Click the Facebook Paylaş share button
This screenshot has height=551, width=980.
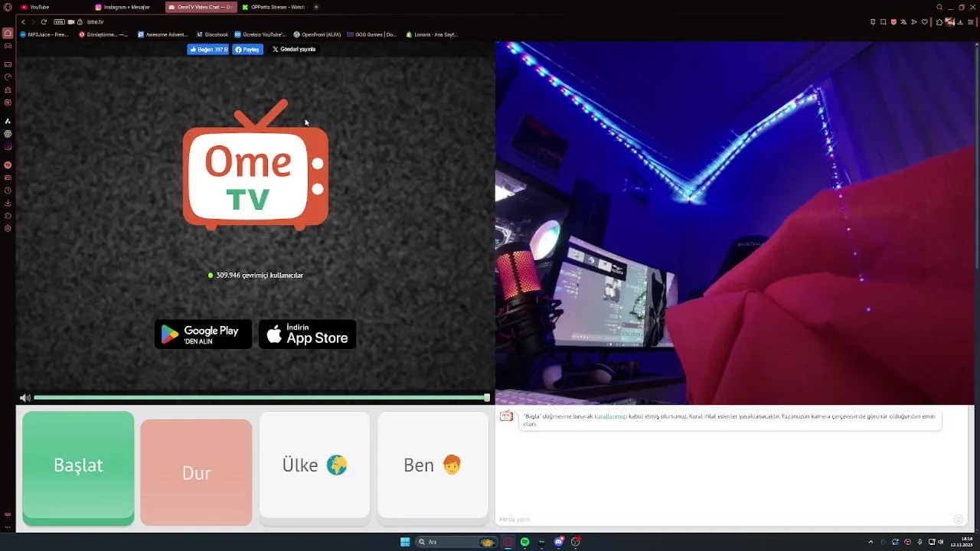pos(247,49)
